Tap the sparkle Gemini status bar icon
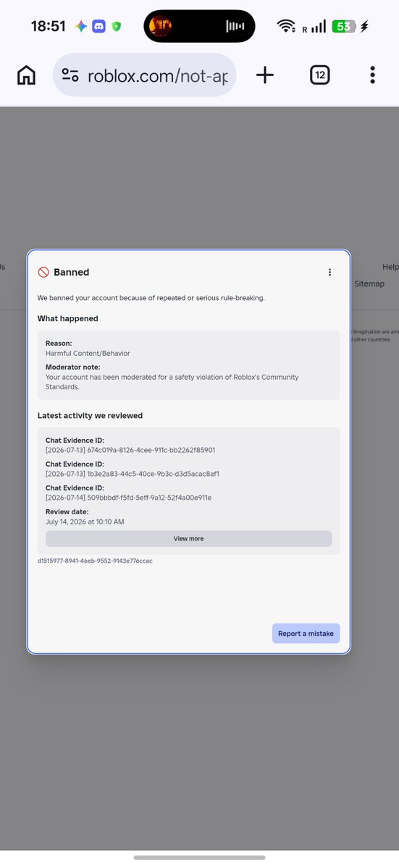Viewport: 399px width, 868px height. point(81,27)
